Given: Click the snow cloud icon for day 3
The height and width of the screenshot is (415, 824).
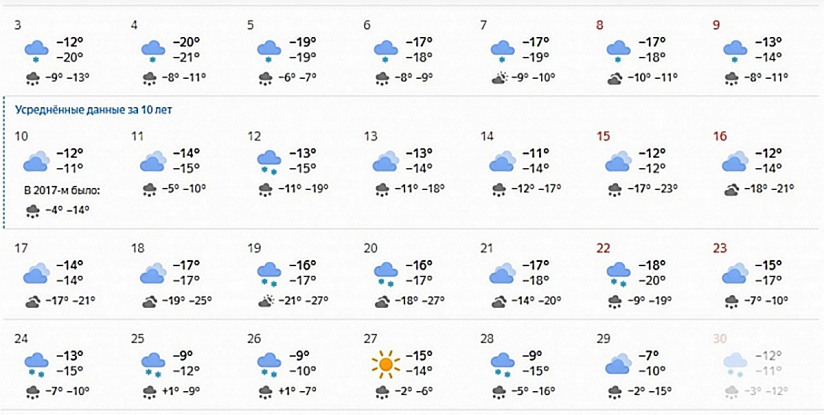Looking at the screenshot, I should click(37, 51).
